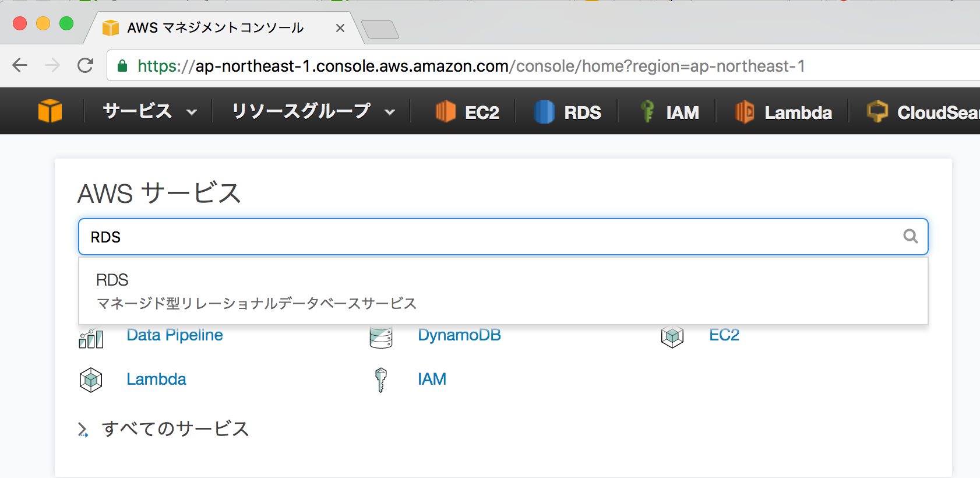Close the AWS マネジメントコンソール tab
Image resolution: width=980 pixels, height=478 pixels.
340,28
